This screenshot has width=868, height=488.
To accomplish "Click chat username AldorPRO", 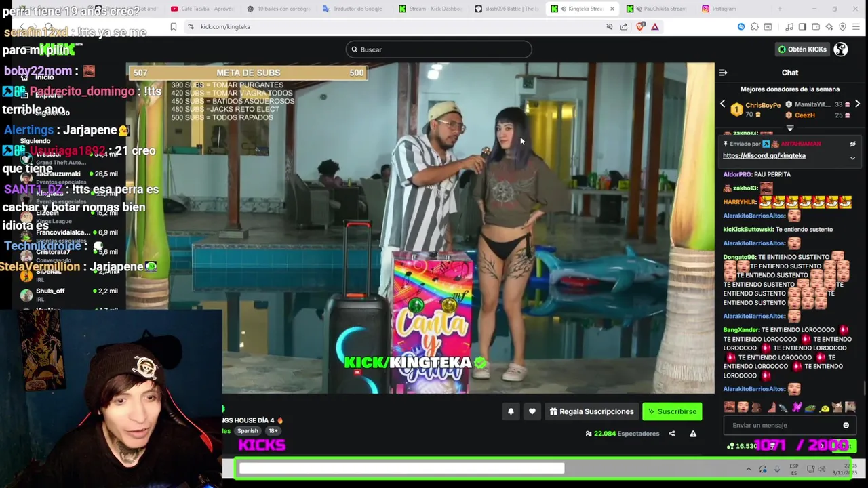I will (738, 174).
